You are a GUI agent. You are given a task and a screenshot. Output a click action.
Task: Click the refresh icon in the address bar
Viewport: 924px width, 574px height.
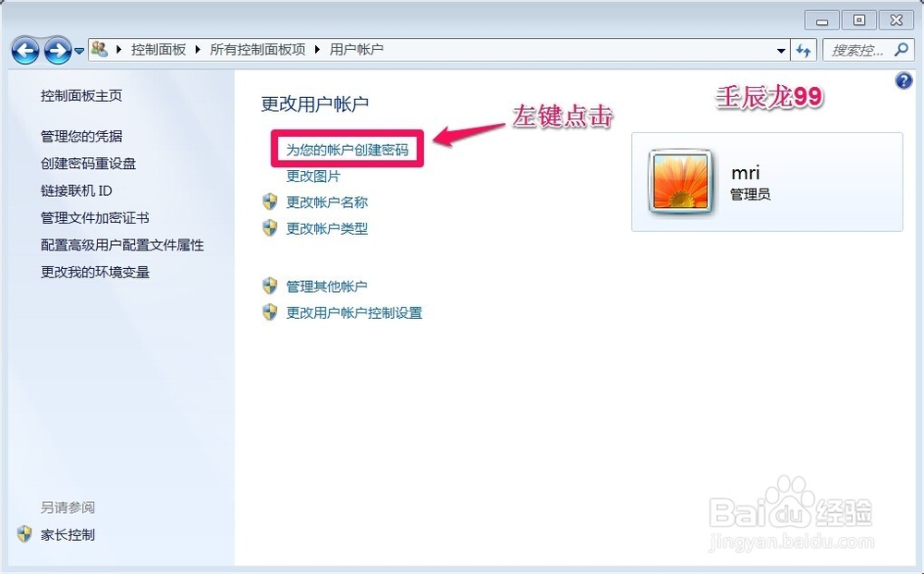tap(804, 50)
